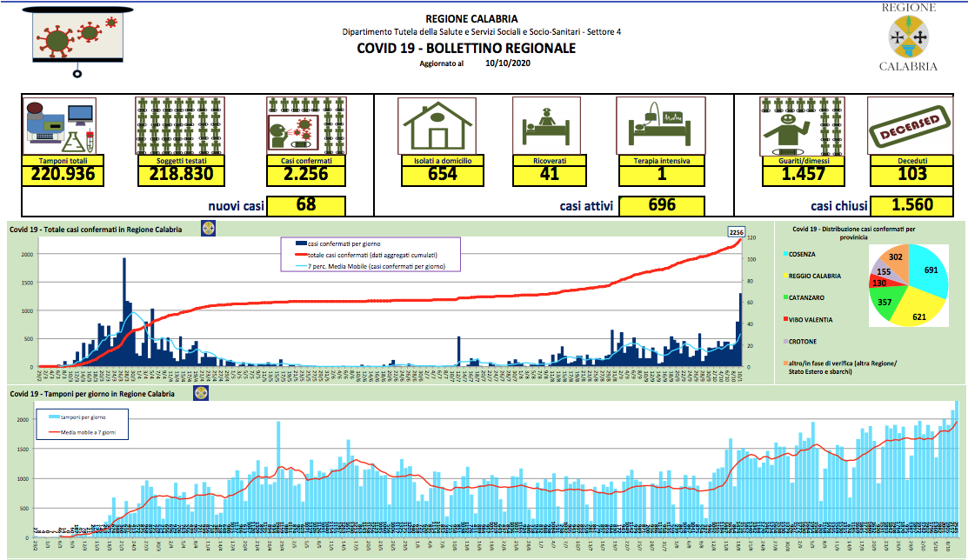The image size is (968, 560).
Task: Click the tested subjects people-grid icon
Action: 179,127
